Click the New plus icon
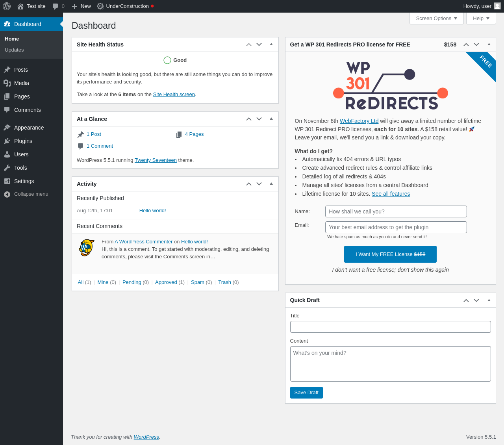Viewport: 504px width, 445px height. (74, 6)
